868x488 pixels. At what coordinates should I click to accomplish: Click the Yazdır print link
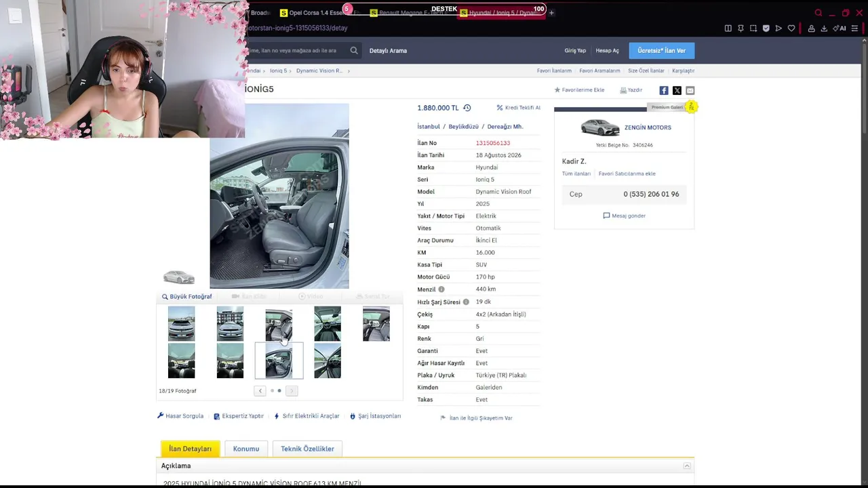coord(631,90)
